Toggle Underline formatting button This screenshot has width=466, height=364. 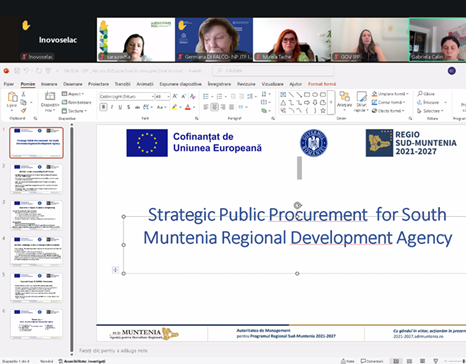pyautogui.click(x=120, y=107)
